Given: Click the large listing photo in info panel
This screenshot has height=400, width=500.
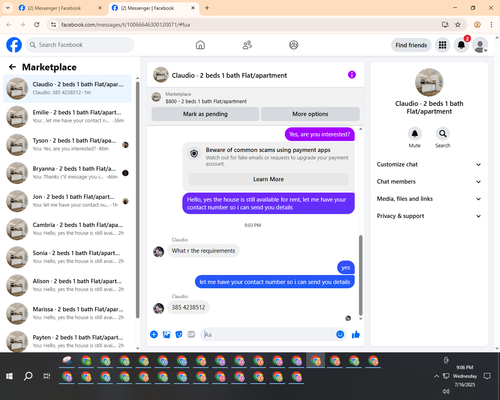Looking at the screenshot, I should pos(429,82).
